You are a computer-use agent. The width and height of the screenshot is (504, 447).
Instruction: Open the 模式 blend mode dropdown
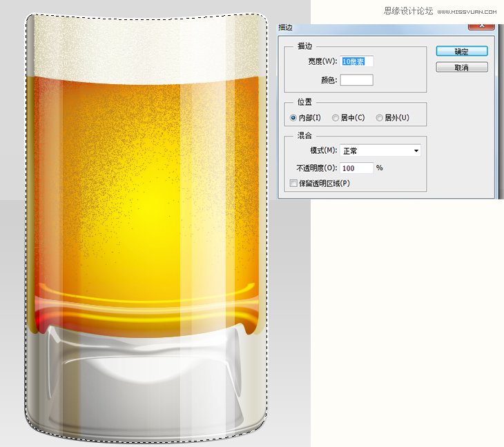pos(380,150)
